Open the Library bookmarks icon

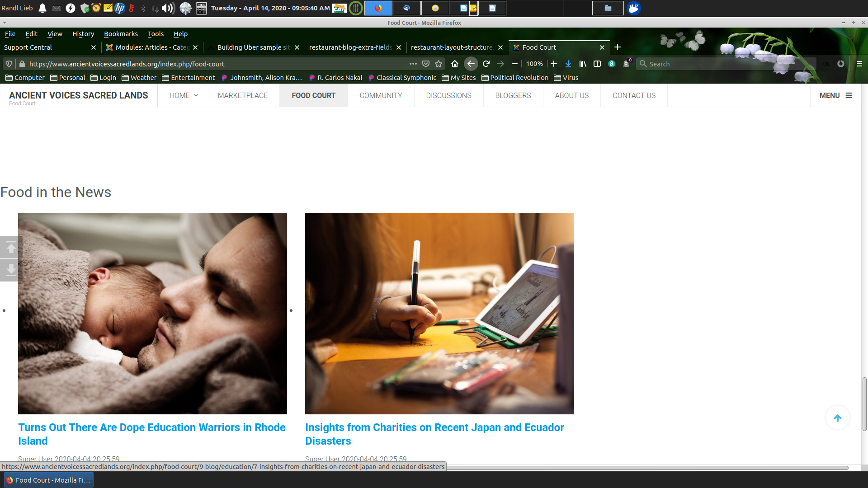point(583,64)
